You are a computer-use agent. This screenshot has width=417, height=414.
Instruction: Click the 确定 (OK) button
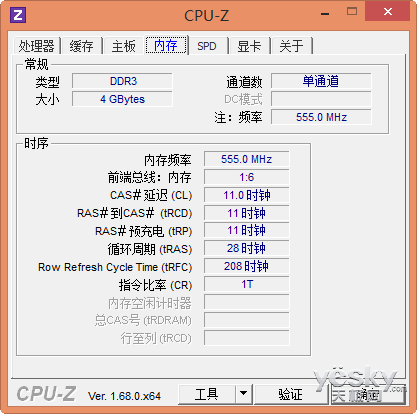click(368, 395)
